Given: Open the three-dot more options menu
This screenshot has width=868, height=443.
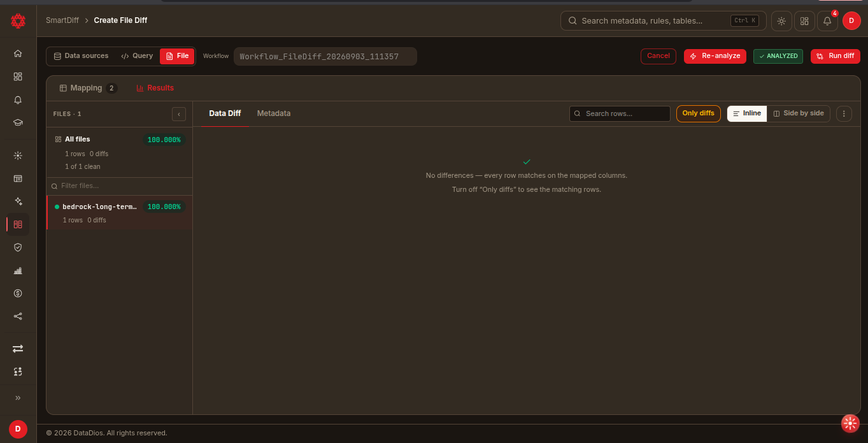Looking at the screenshot, I should 844,113.
